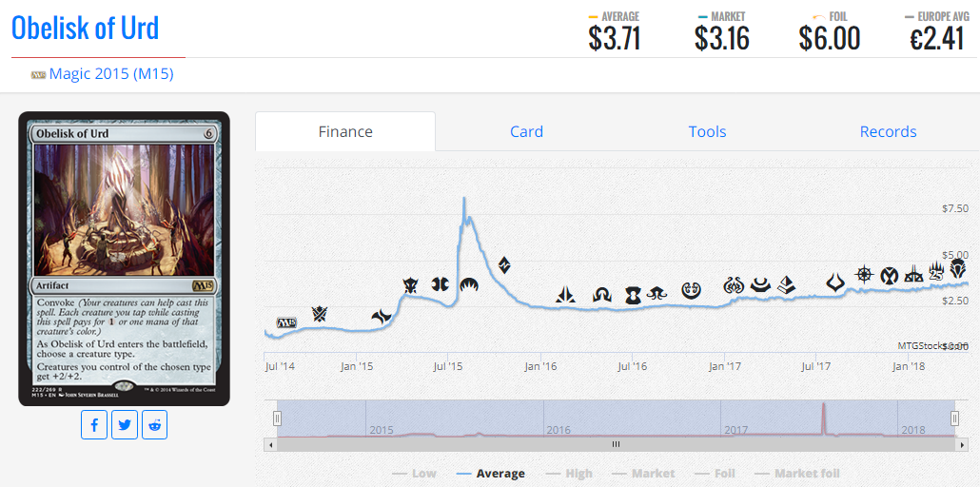Click the right range handle of chart navigator

pyautogui.click(x=955, y=419)
